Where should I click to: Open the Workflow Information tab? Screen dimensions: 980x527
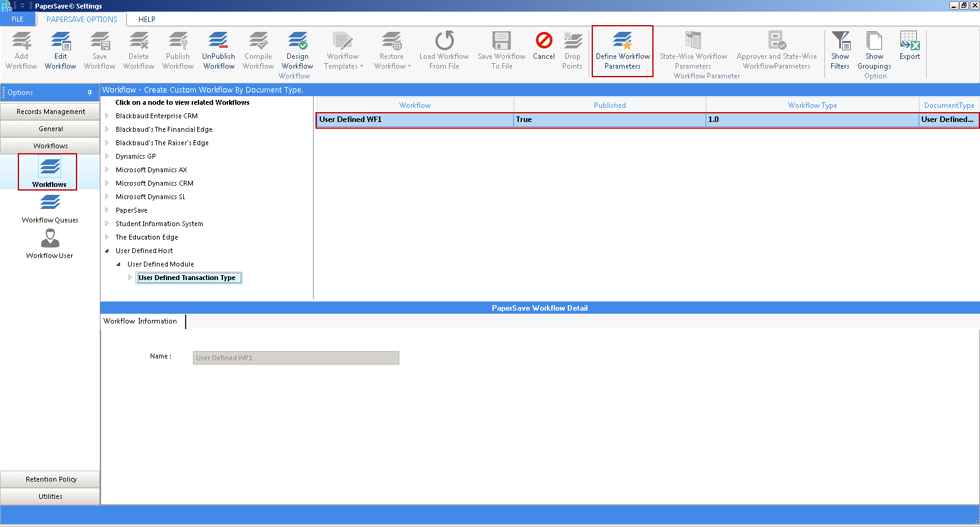coord(142,321)
